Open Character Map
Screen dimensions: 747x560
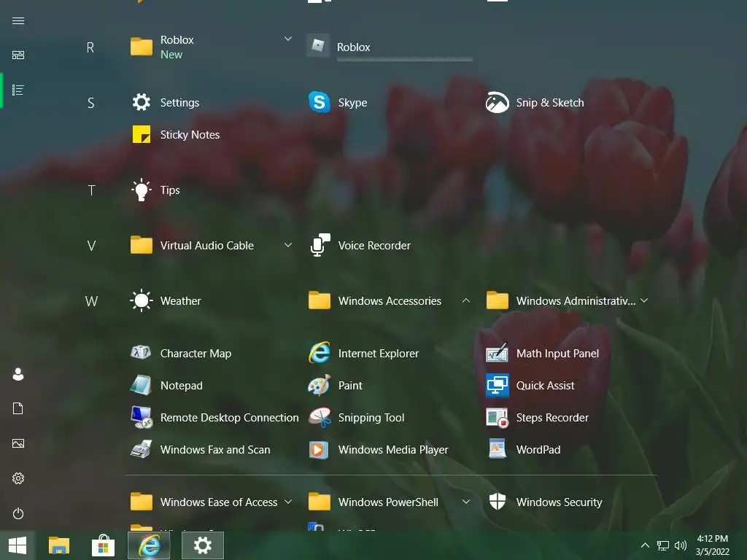[181, 354]
